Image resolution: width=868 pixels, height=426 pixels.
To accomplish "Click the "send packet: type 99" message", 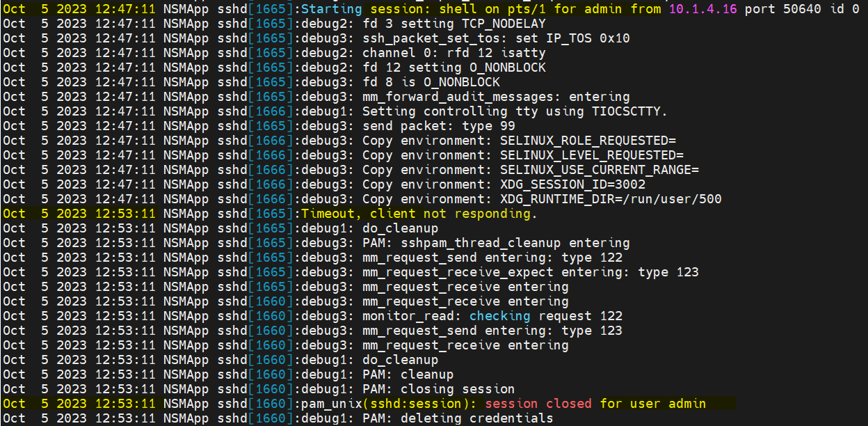I will (x=439, y=126).
